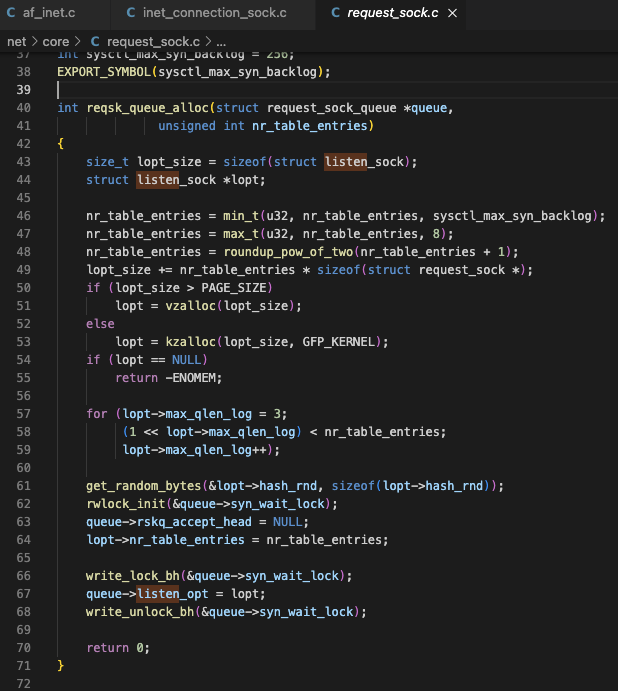Click the request_sock.c breadcrumb item
618x691 pixels.
coord(153,42)
